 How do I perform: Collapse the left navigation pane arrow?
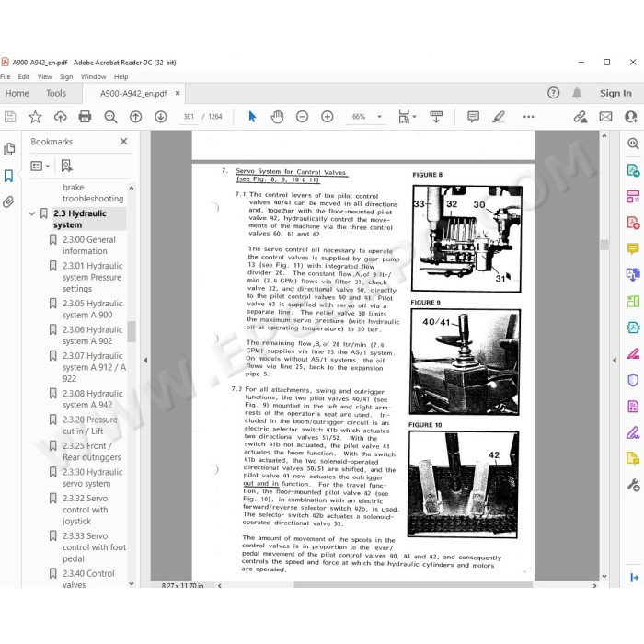coord(145,361)
